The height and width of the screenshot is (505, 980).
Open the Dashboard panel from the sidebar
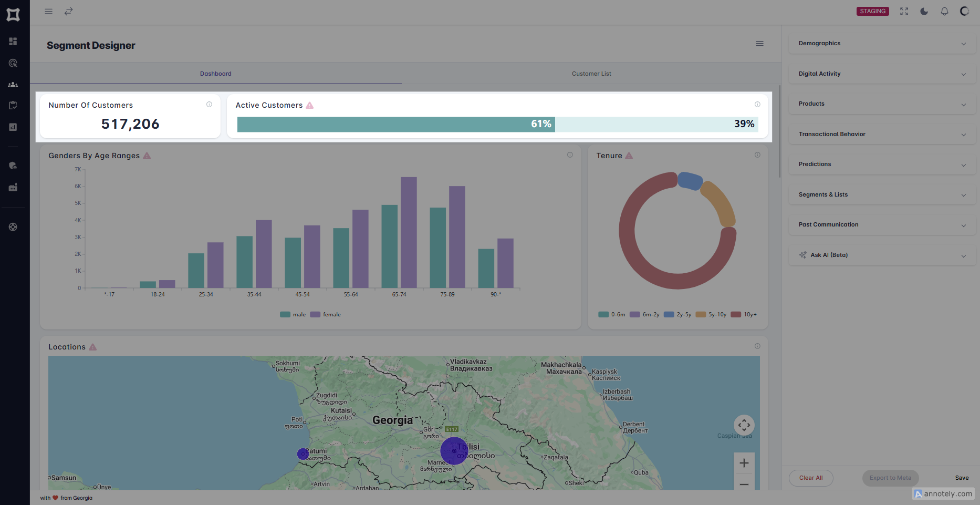pos(13,41)
